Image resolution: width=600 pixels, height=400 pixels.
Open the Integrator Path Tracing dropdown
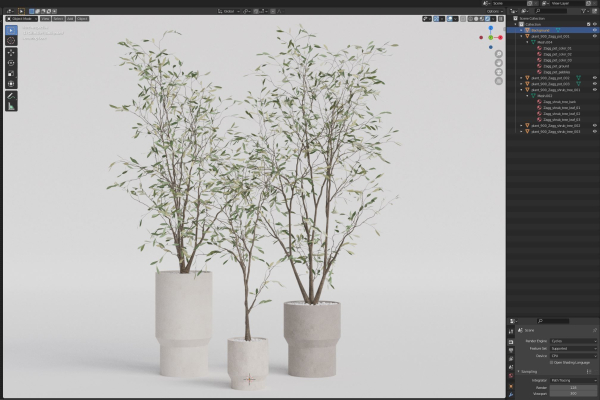click(573, 380)
